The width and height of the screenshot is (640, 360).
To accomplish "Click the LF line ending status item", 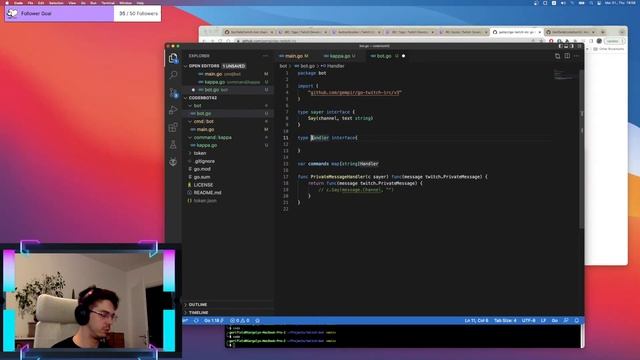I will pos(543,321).
